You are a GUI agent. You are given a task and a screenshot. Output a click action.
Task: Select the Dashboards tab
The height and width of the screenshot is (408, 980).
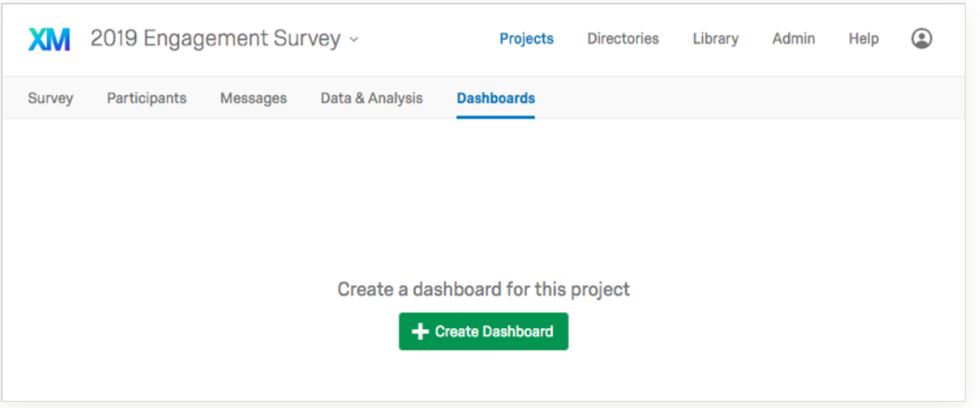pyautogui.click(x=495, y=99)
